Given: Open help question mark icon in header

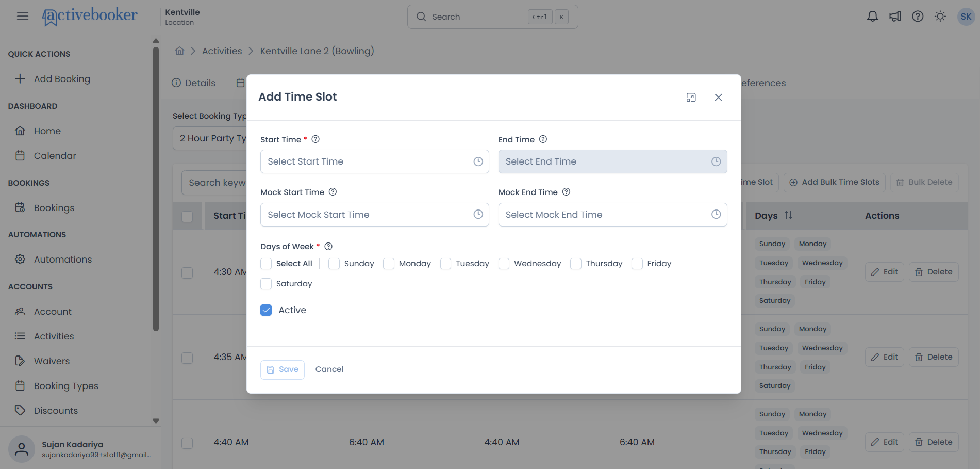Looking at the screenshot, I should click(x=918, y=17).
